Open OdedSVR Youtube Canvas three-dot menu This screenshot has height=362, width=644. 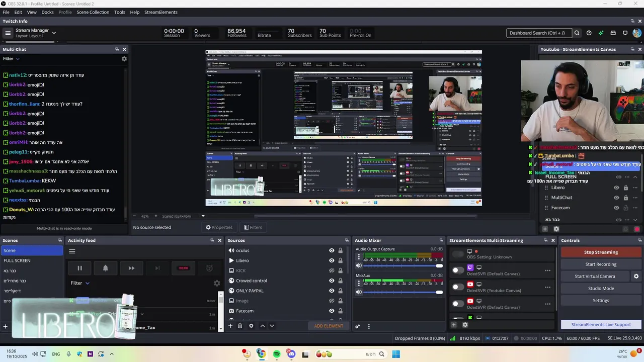(x=547, y=287)
